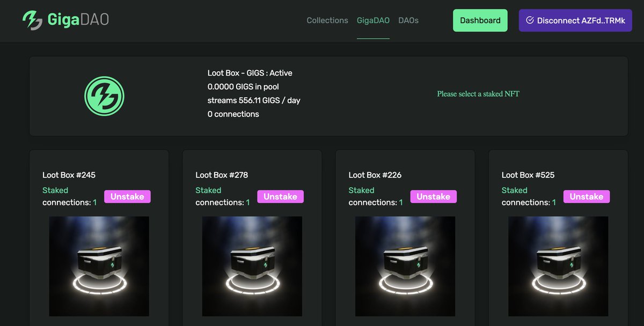The height and width of the screenshot is (326, 644).
Task: Select the Loot Box #525 image
Action: [558, 266]
